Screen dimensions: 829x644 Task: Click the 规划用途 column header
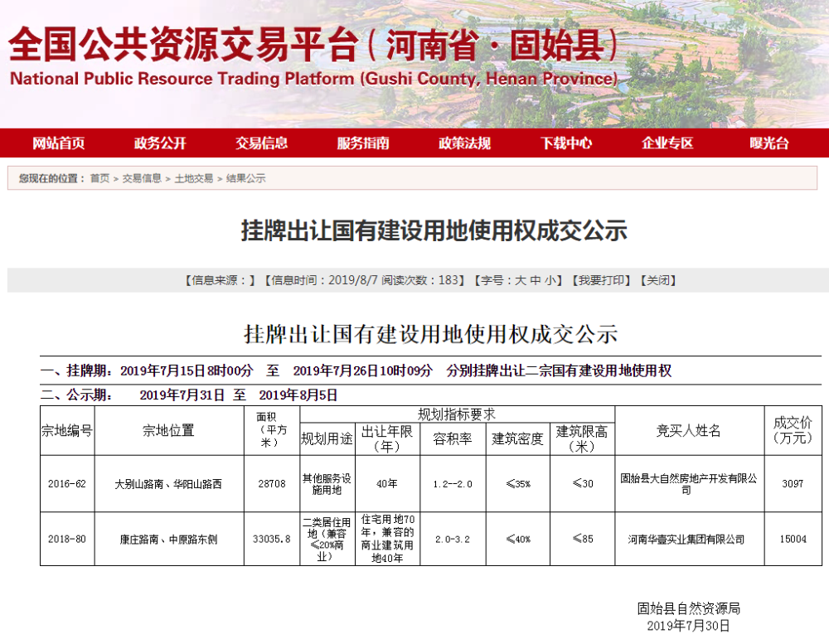[327, 438]
